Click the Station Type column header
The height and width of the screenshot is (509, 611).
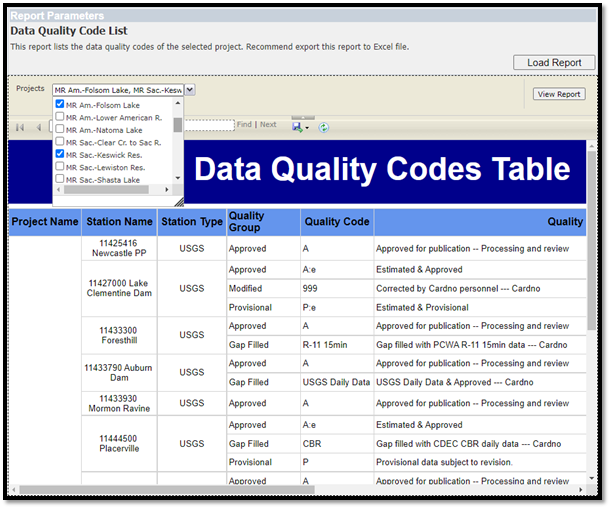coord(192,222)
